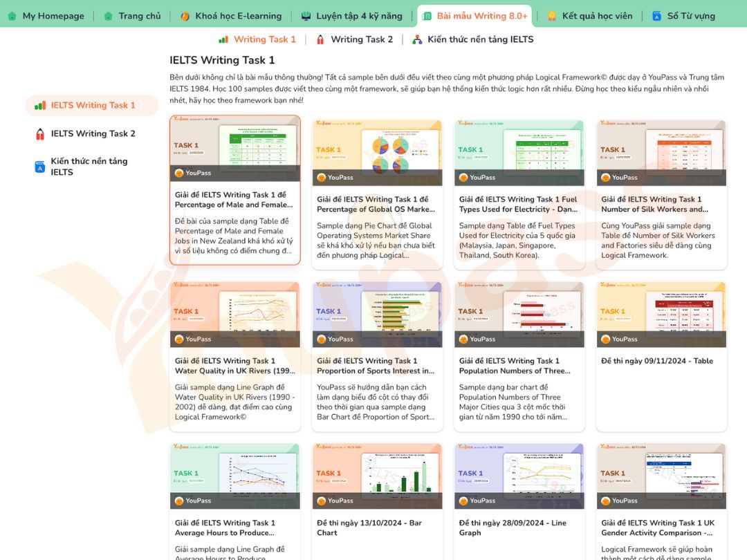Click the Bài mẫu Writing 8.0+ icon
The image size is (747, 560).
tap(427, 16)
